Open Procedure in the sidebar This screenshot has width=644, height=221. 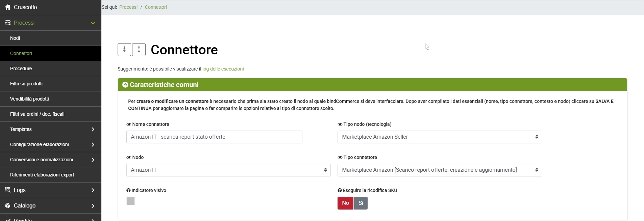pyautogui.click(x=21, y=68)
